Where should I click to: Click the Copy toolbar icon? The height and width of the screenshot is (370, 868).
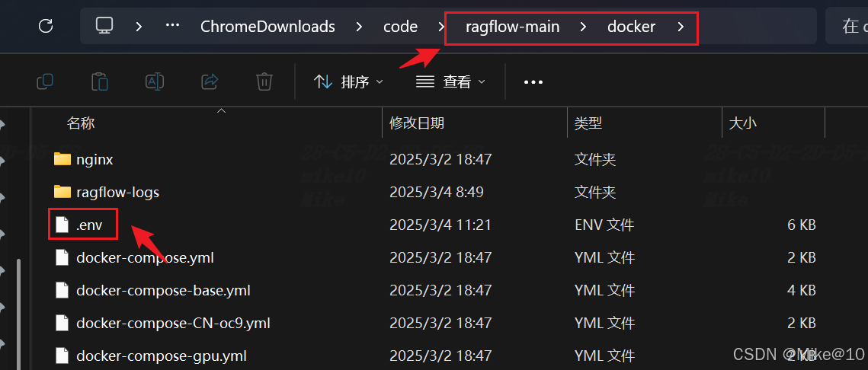pos(45,82)
